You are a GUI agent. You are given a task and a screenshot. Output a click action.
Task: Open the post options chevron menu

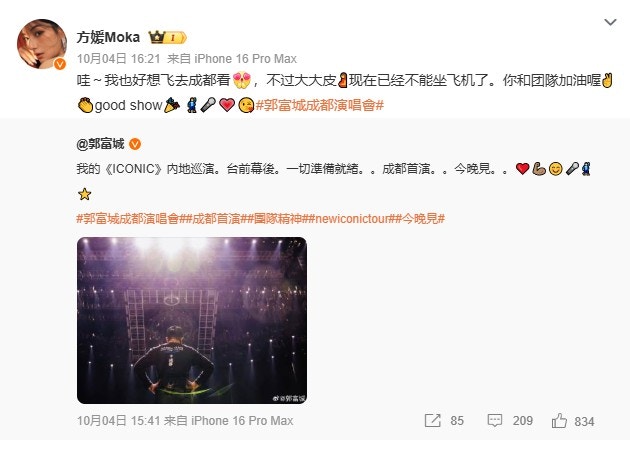coord(610,22)
